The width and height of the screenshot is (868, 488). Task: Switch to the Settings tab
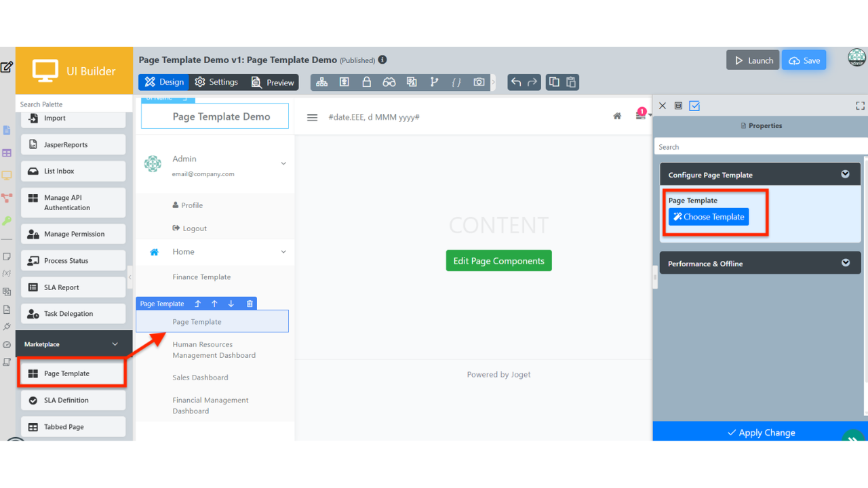pos(216,82)
